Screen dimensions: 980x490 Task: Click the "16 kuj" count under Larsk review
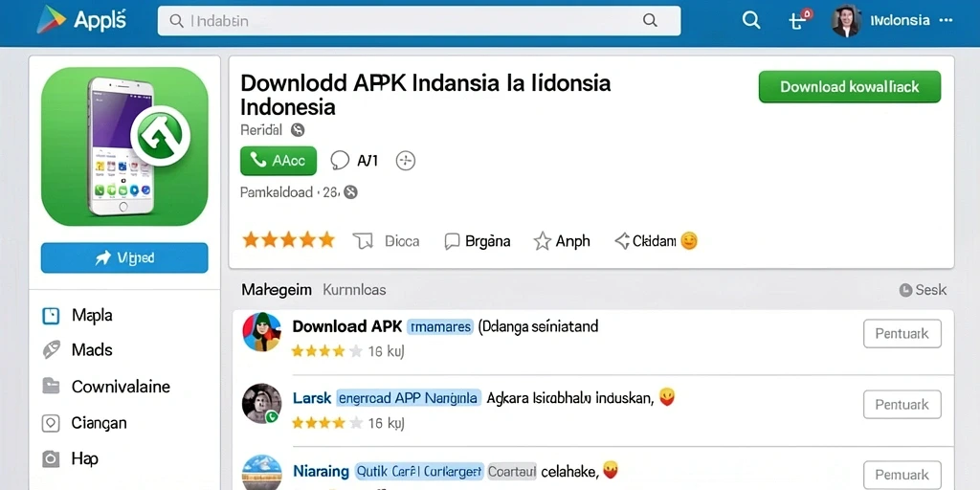[x=386, y=423]
